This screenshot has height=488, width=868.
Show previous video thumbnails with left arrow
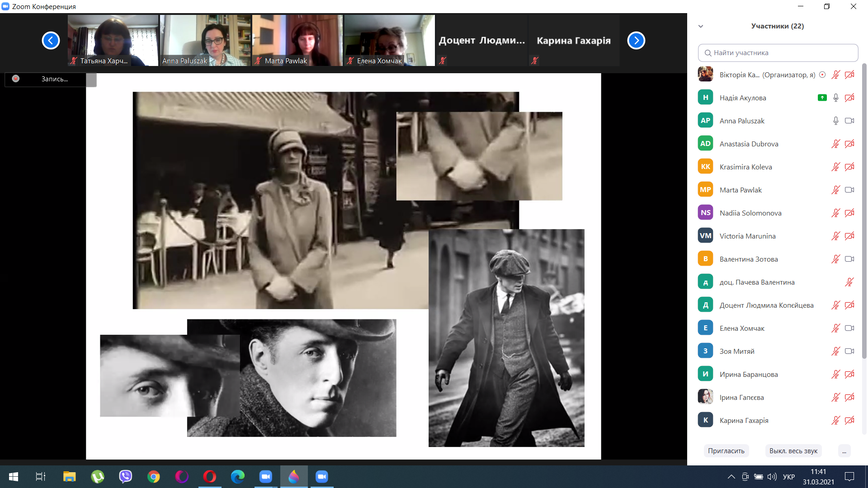point(51,41)
